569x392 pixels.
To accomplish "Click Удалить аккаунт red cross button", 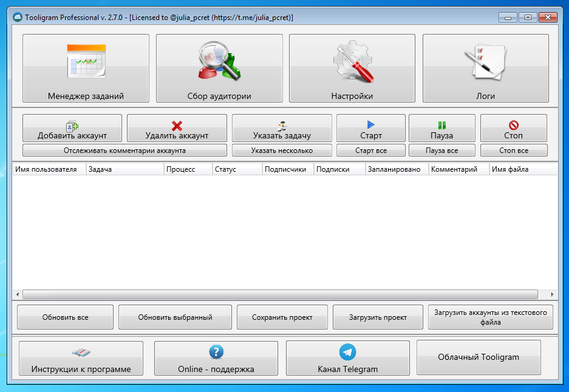I will pos(177,128).
